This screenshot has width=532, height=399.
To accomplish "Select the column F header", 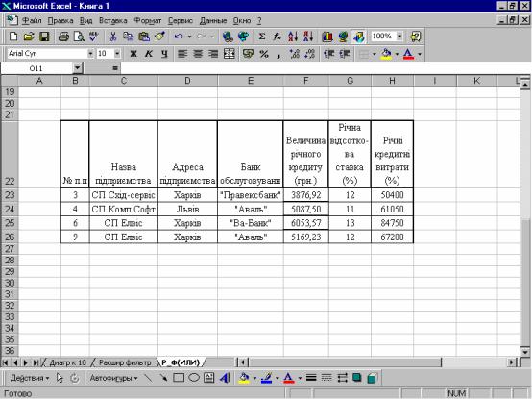I will click(x=305, y=81).
